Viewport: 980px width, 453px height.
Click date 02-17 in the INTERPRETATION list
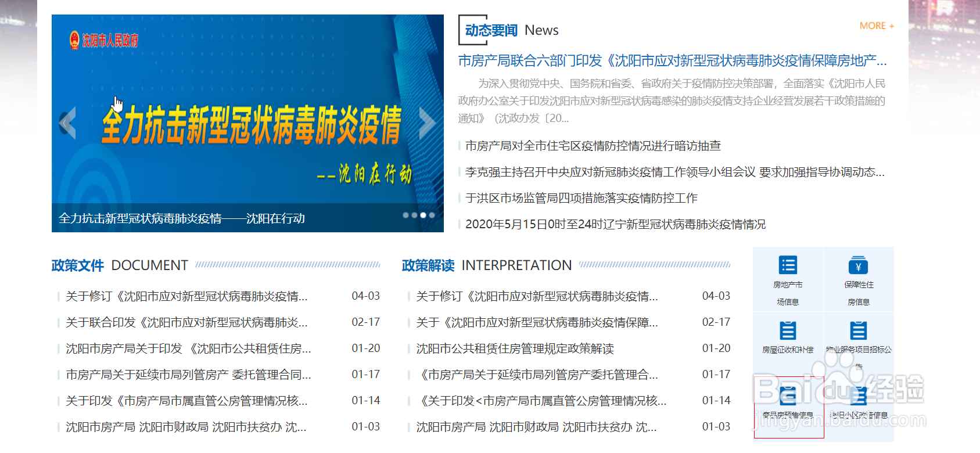[x=716, y=322]
